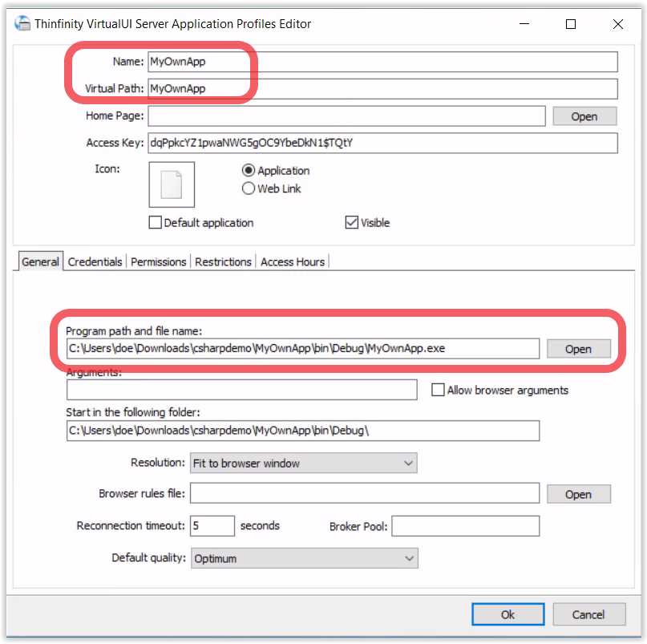
Task: Open the Resolution dropdown
Action: (x=303, y=464)
